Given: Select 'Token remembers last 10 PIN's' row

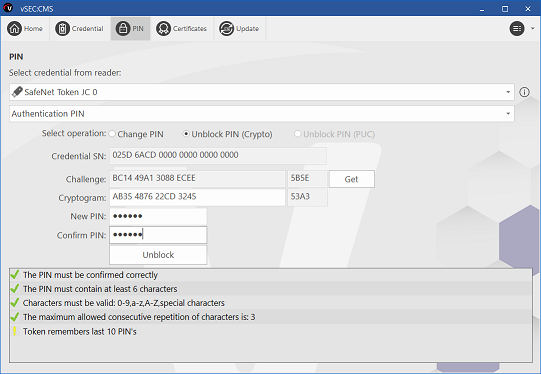Looking at the screenshot, I should tap(270, 332).
